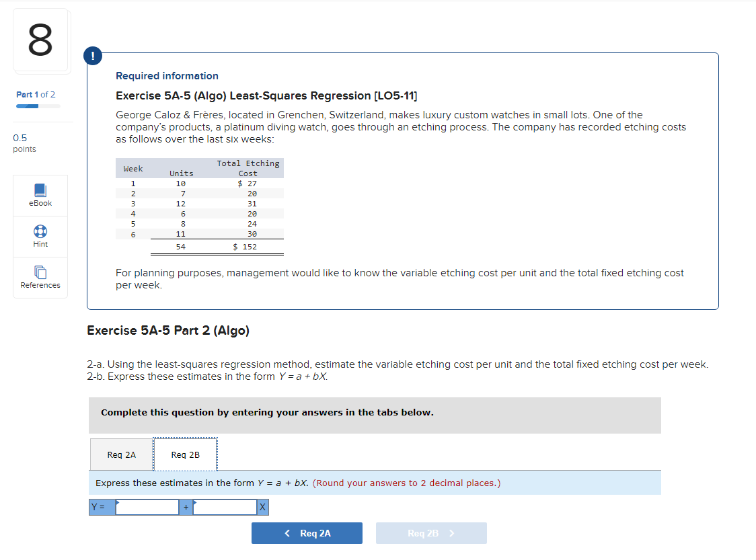
Task: Click the first answer box after Y =
Action: coord(147,507)
